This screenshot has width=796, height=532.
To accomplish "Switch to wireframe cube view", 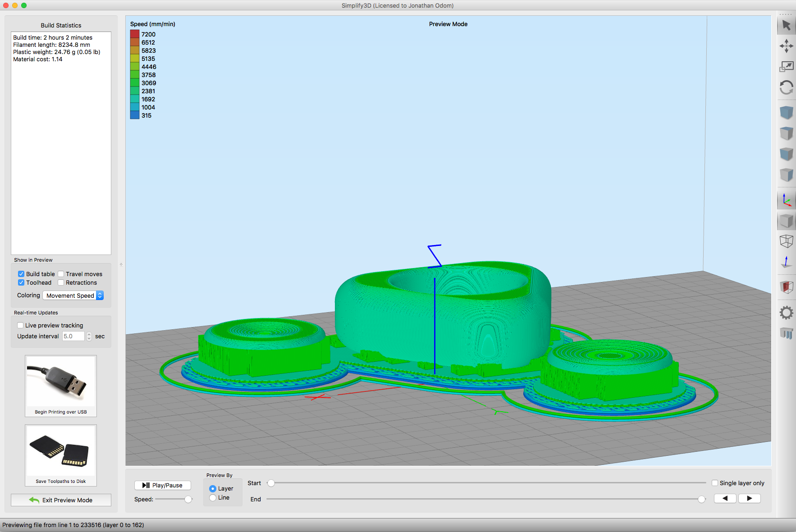I will (787, 241).
